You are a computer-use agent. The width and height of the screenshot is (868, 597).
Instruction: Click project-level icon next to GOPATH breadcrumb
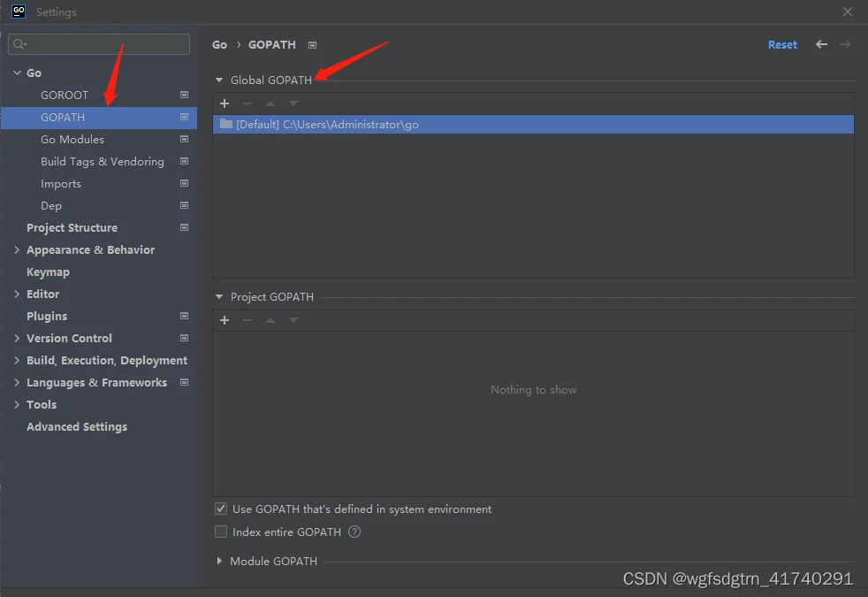[312, 45]
